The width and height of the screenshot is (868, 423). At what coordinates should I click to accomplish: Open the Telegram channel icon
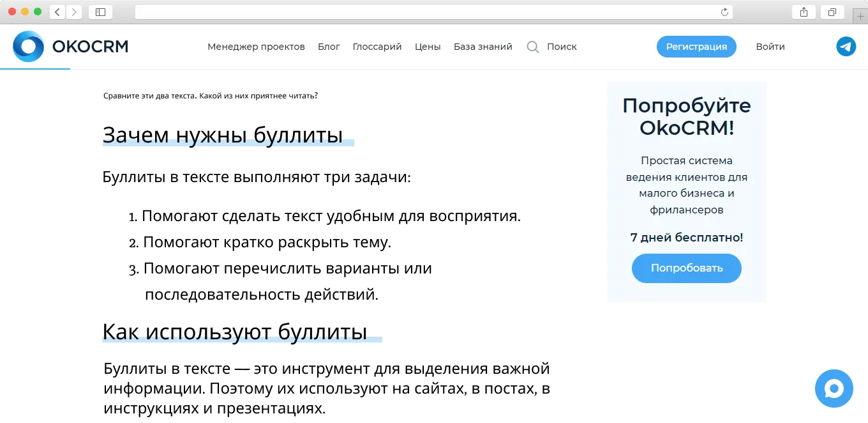tap(846, 47)
